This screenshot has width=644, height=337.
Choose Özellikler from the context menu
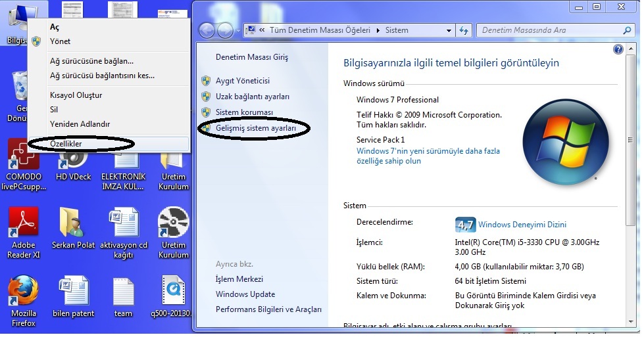pos(66,143)
